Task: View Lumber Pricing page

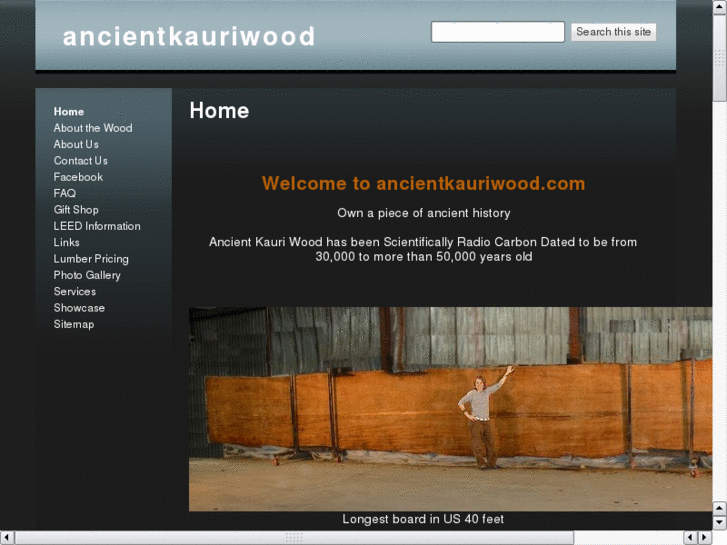Action: coord(91,259)
